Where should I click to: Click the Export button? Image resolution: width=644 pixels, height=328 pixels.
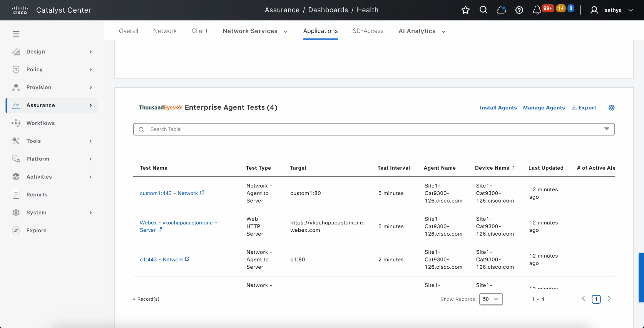pyautogui.click(x=584, y=108)
